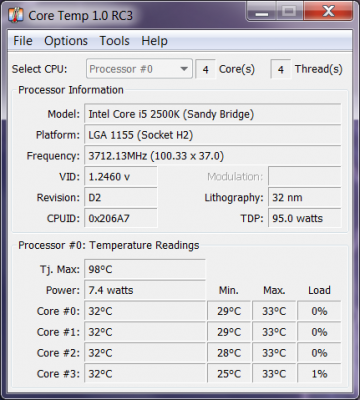This screenshot has width=360, height=400.
Task: Click Core #3 maximum temperature 33°C
Action: tap(274, 373)
